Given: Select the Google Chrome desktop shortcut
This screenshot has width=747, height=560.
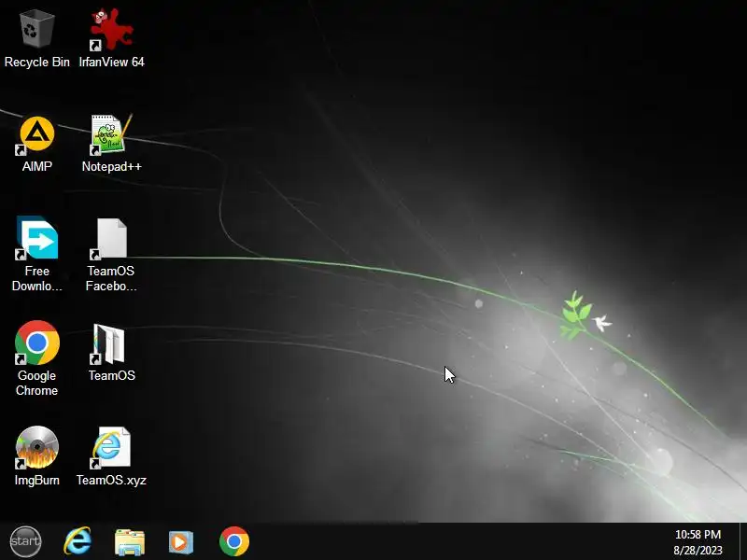Looking at the screenshot, I should click(x=36, y=358).
